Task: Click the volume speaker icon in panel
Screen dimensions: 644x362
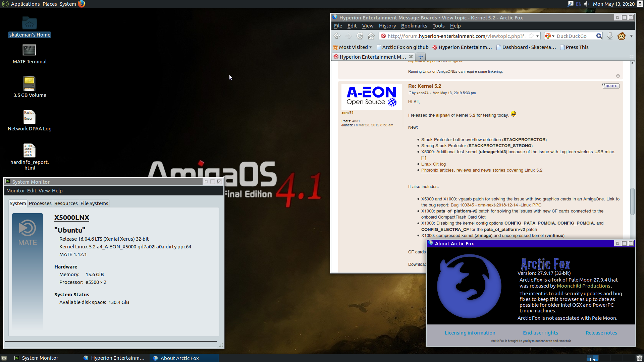Action: [587, 4]
